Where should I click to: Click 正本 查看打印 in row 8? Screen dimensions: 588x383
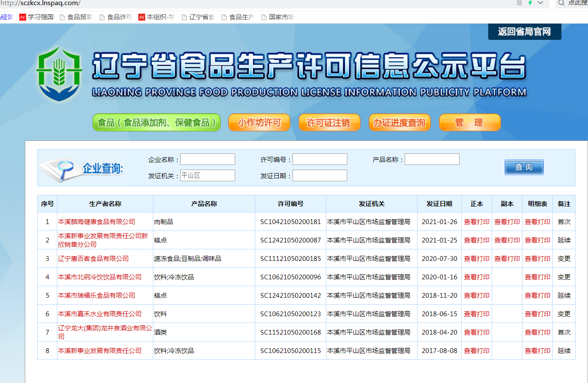tap(477, 351)
